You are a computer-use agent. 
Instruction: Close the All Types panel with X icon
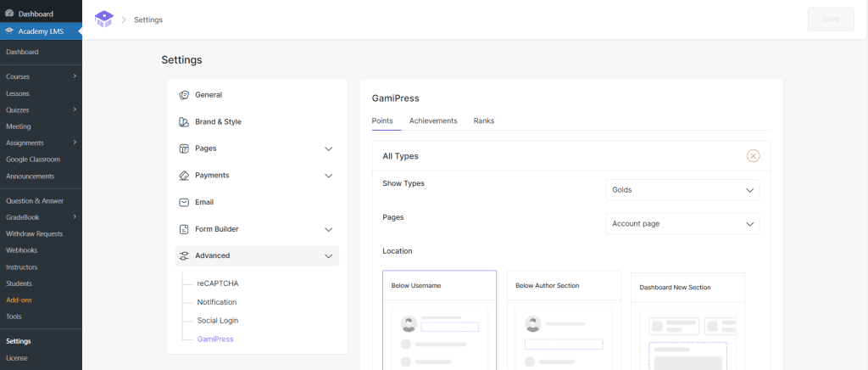(x=753, y=156)
